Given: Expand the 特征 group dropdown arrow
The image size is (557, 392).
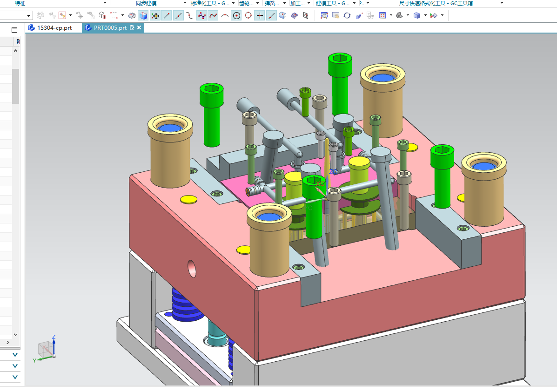Looking at the screenshot, I should click(105, 3).
